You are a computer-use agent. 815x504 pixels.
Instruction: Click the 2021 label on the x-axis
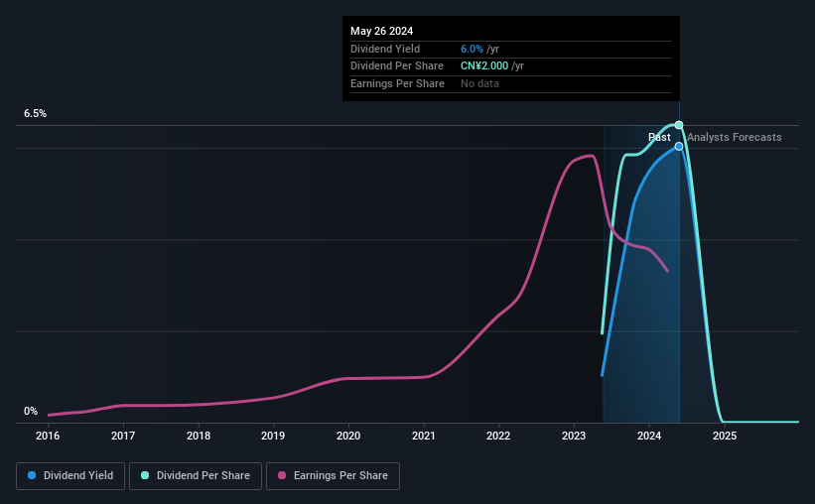tap(424, 436)
